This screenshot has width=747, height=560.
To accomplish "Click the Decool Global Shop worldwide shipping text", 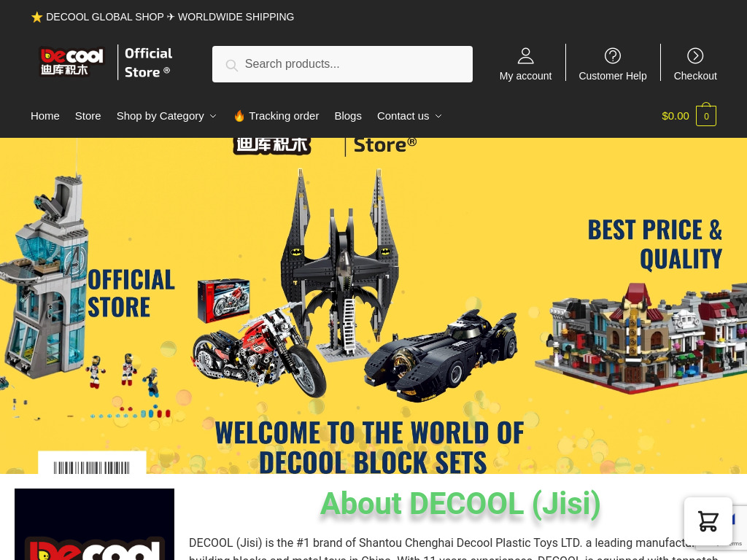I will tap(170, 17).
